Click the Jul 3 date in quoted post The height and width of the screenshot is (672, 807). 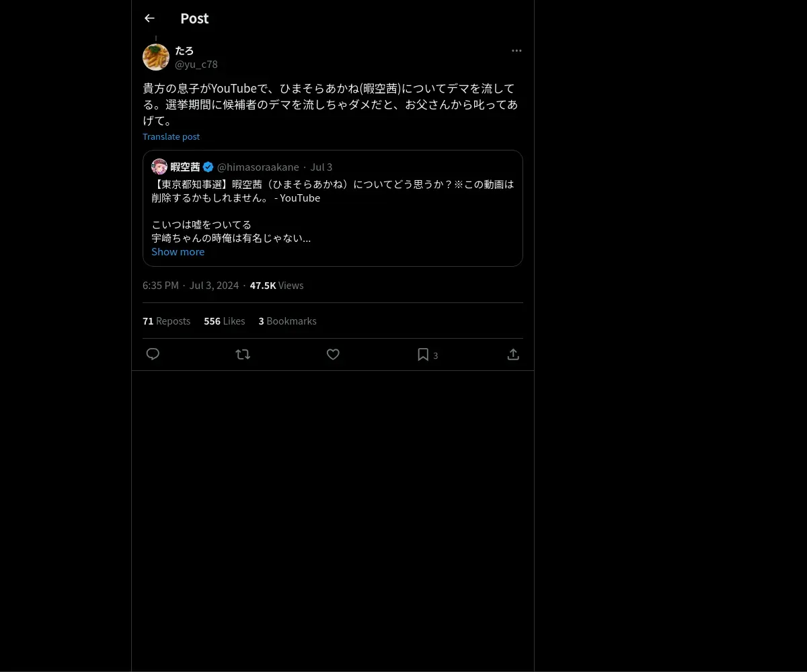pyautogui.click(x=321, y=167)
